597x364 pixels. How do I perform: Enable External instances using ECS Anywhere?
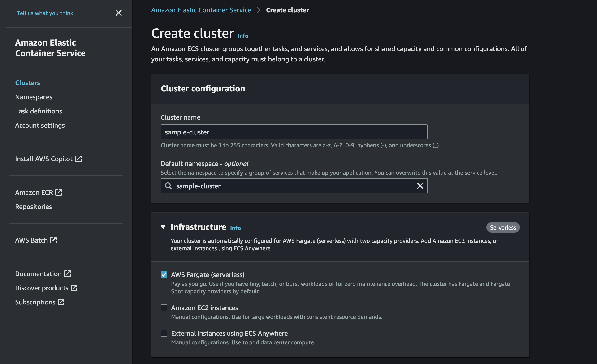tap(164, 333)
